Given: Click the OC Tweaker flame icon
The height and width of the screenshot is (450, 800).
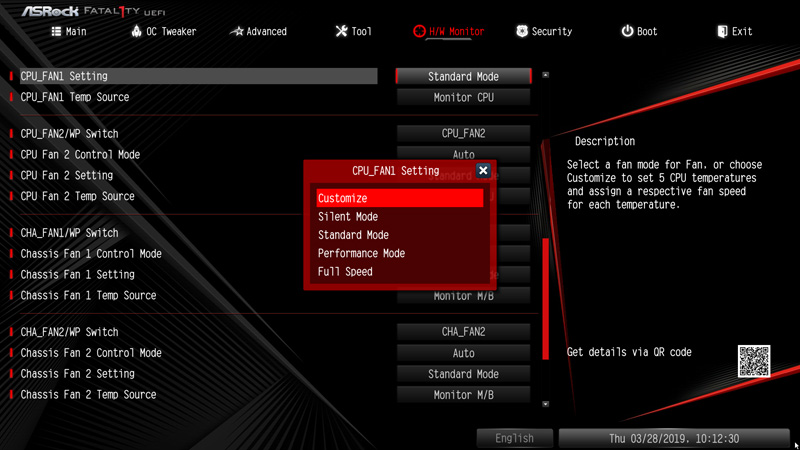Looking at the screenshot, I should point(136,31).
